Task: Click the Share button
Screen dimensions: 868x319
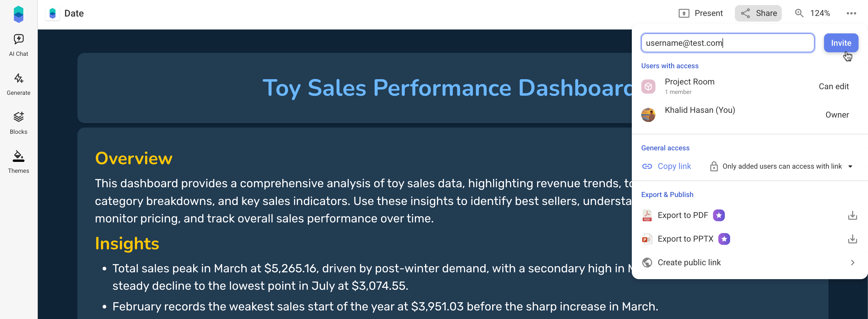Action: [758, 13]
